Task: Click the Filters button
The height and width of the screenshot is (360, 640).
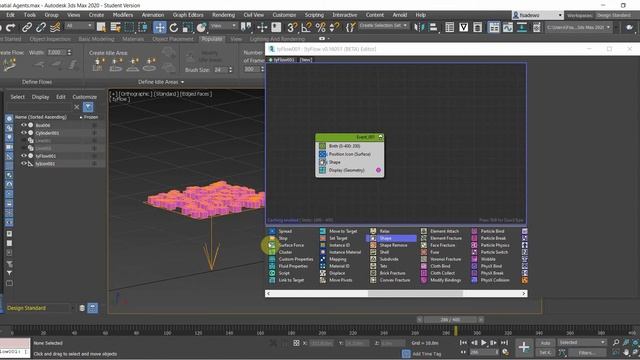Action: pyautogui.click(x=587, y=352)
